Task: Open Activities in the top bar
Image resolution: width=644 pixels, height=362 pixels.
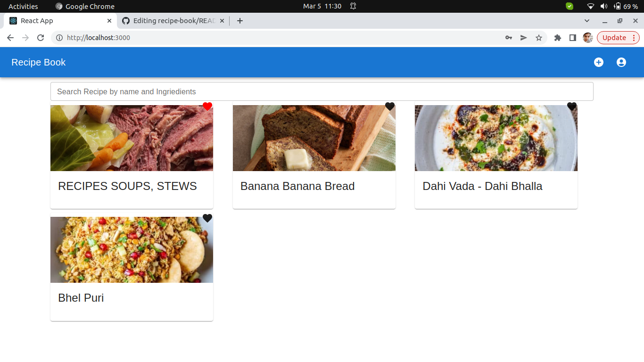Action: tap(24, 6)
